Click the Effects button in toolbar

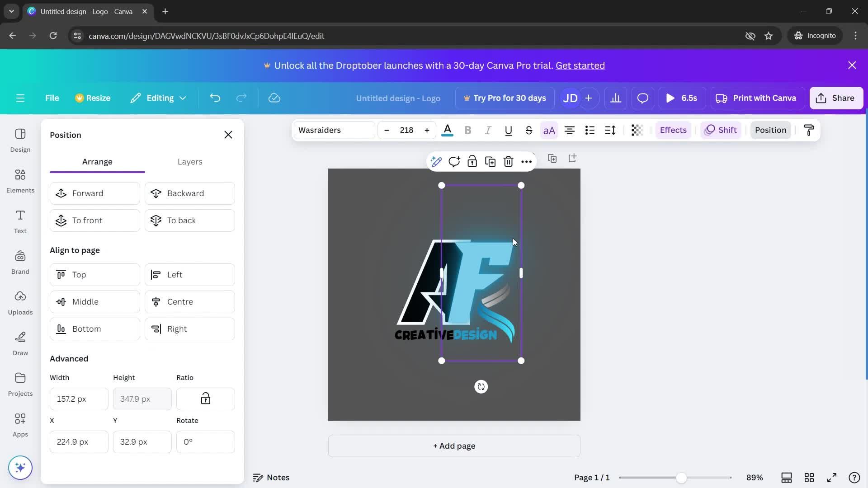673,130
